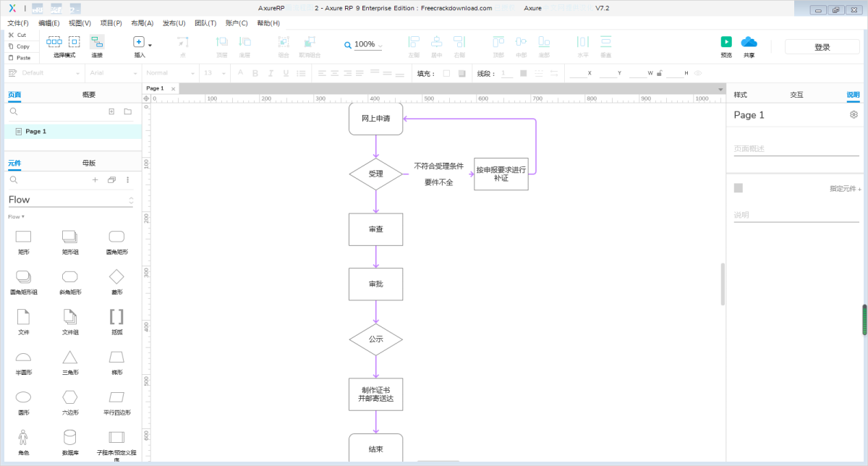The image size is (868, 466).
Task: Pick the 数据库 (database) shape widget
Action: [x=69, y=437]
